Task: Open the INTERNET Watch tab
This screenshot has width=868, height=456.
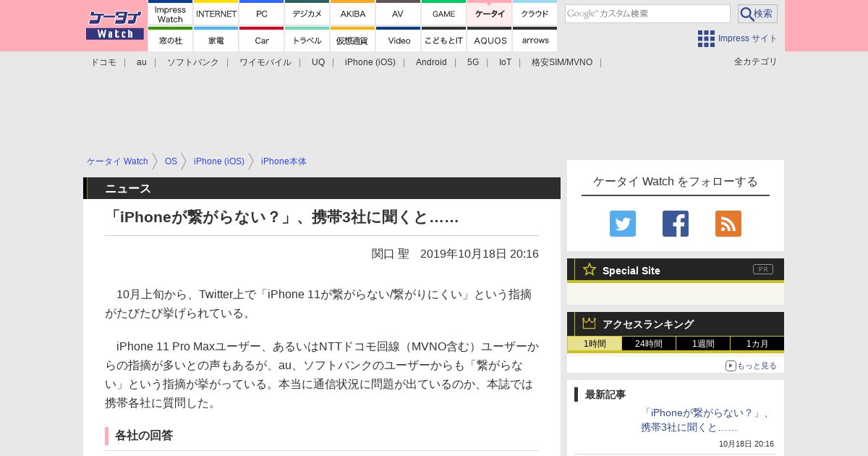Action: 216,13
